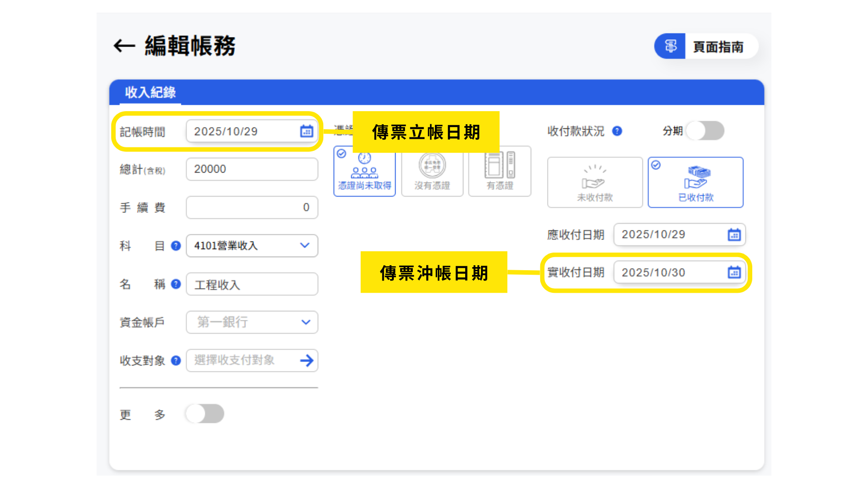Select the 已收付款 option
Screen dimensions: 868x488
click(695, 183)
